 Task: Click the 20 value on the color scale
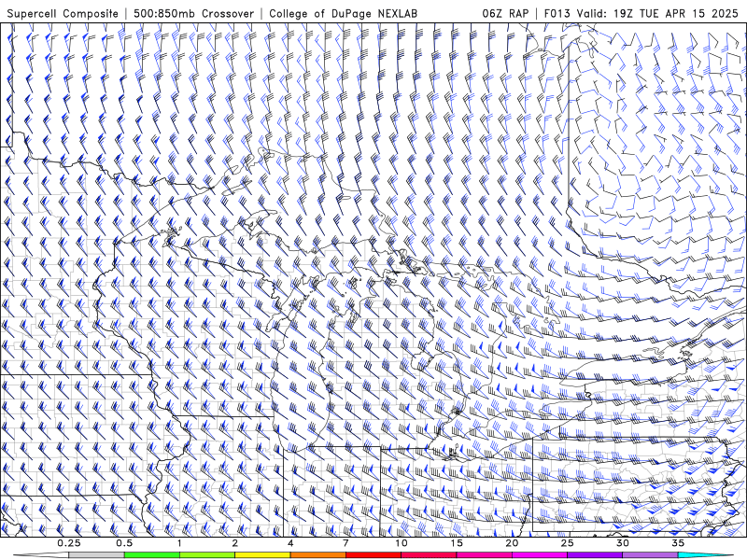pyautogui.click(x=512, y=543)
